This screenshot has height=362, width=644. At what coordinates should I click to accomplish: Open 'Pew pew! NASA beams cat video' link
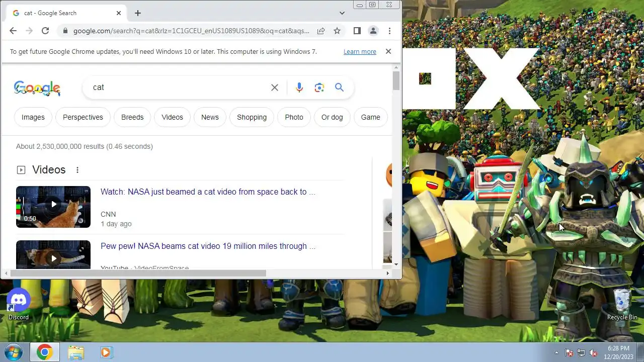(208, 246)
